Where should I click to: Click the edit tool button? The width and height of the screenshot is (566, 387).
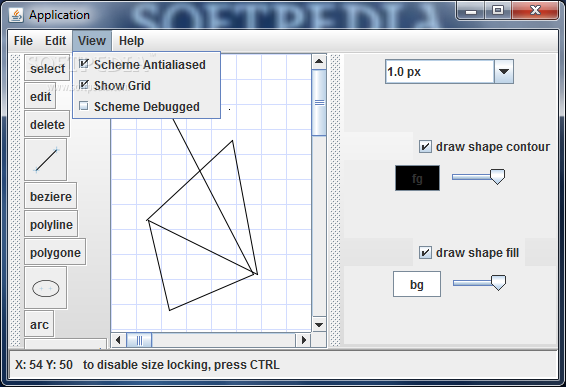coord(40,96)
